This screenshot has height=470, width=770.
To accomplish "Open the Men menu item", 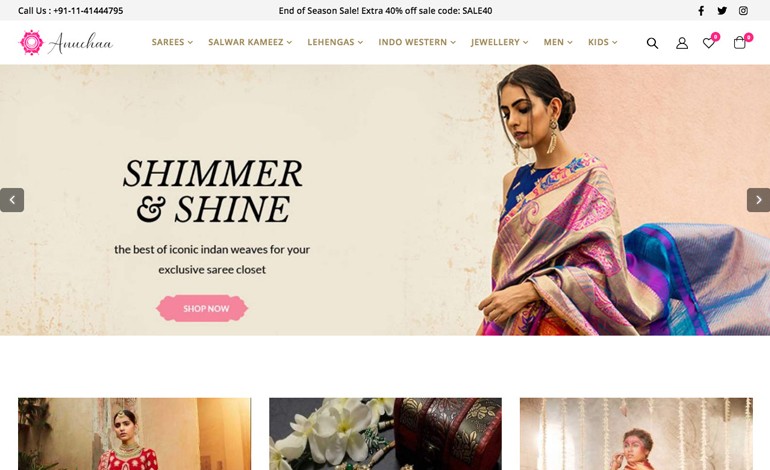I will (558, 42).
